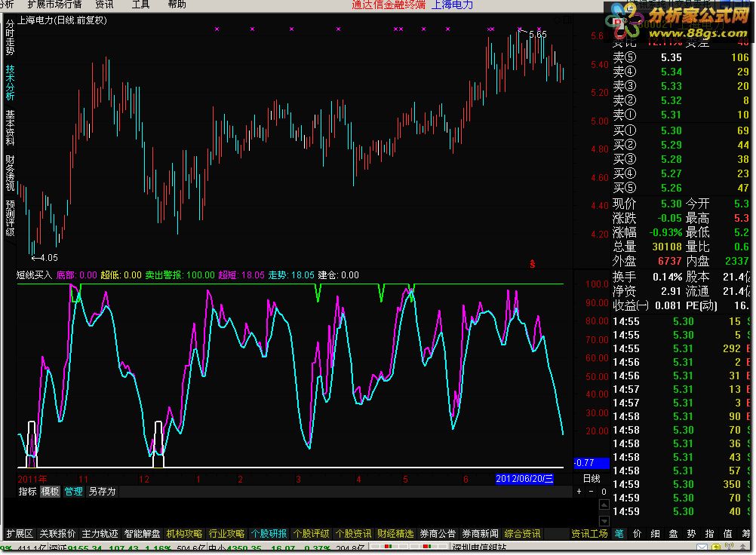Screen dimensions: 756x555
Task: Open the 智能解盘 bottom tab
Action: pyautogui.click(x=143, y=534)
